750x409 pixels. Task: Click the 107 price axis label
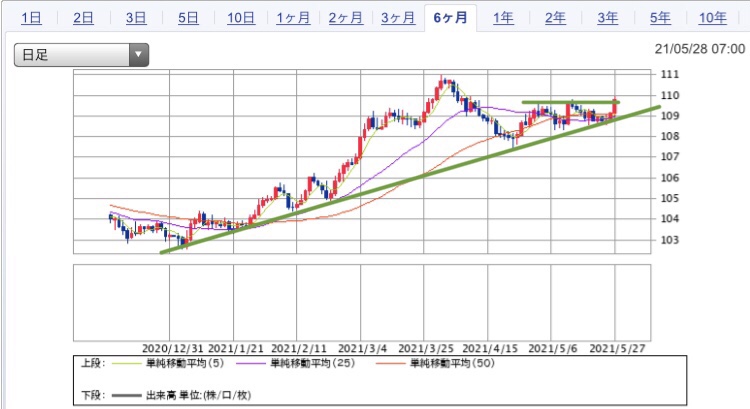pos(670,157)
